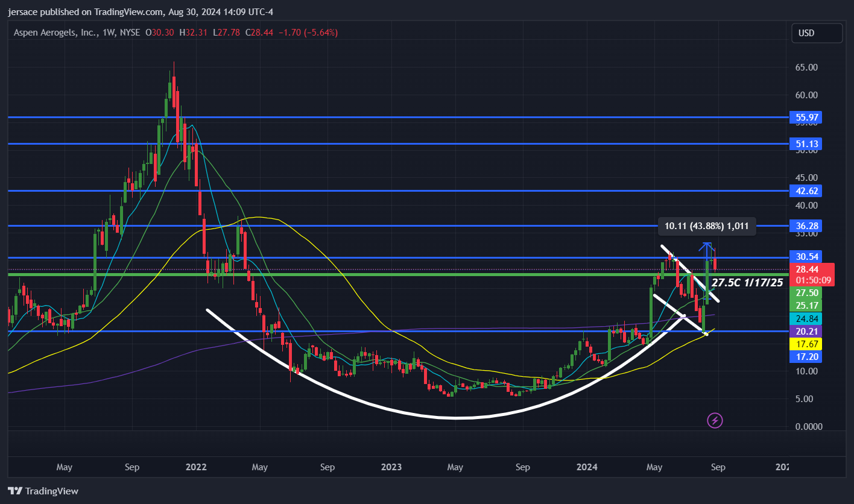This screenshot has height=504, width=854.
Task: Click the Aspen Aerogels, Inc. symbol title
Action: pos(57,33)
